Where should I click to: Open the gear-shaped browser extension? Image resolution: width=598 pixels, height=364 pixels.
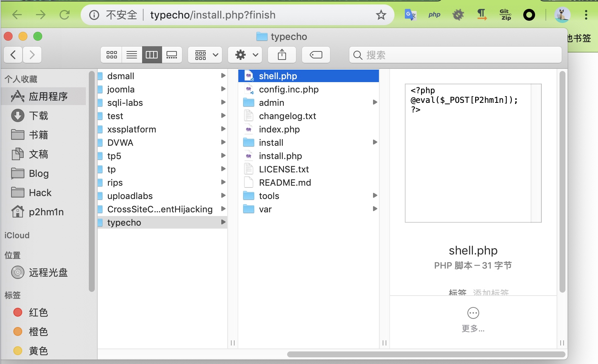(x=458, y=15)
